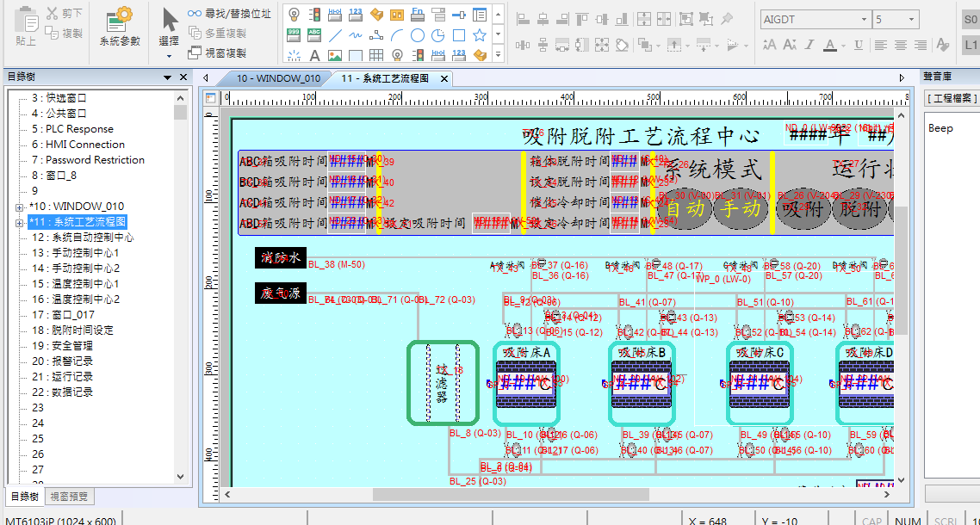This screenshot has height=525, width=980.
Task: Select the star shape tool
Action: [x=480, y=35]
